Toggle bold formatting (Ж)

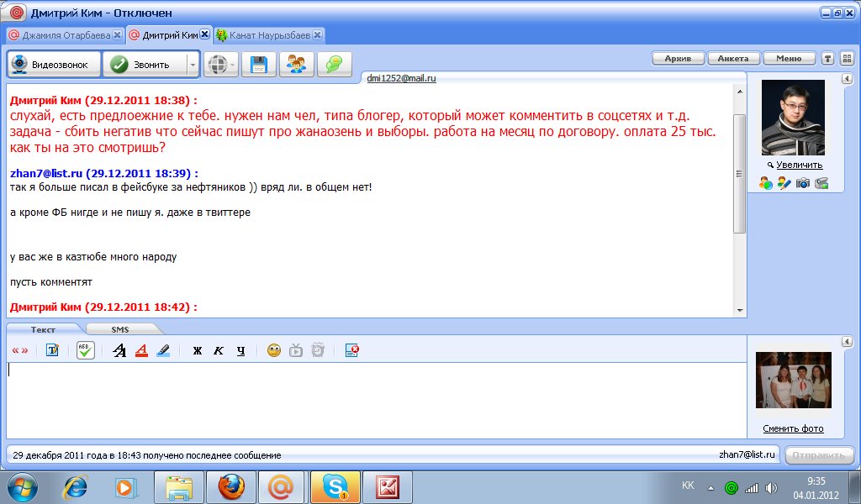coord(198,350)
